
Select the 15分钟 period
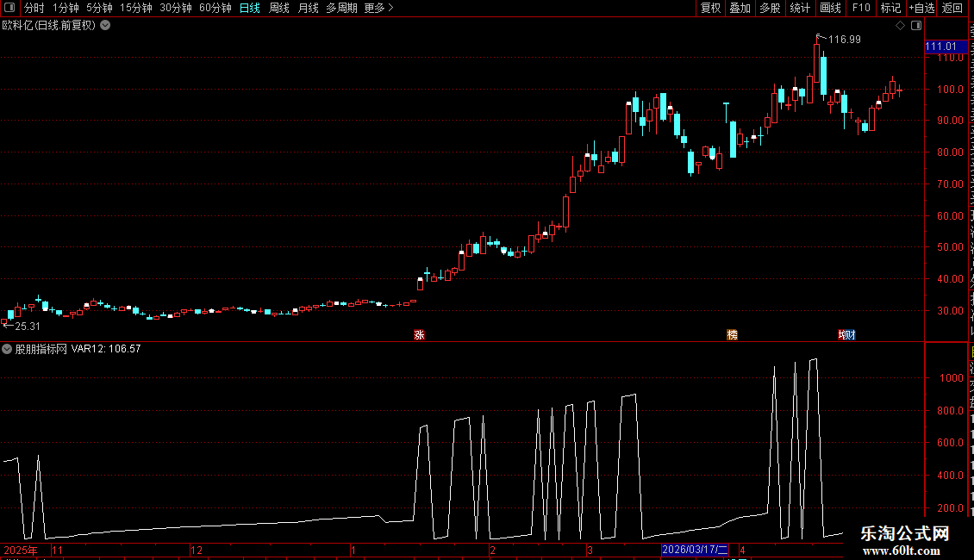tap(135, 8)
